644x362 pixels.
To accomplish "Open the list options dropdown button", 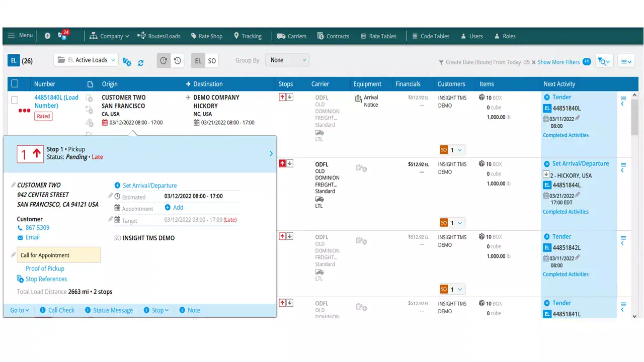I will pos(626,61).
